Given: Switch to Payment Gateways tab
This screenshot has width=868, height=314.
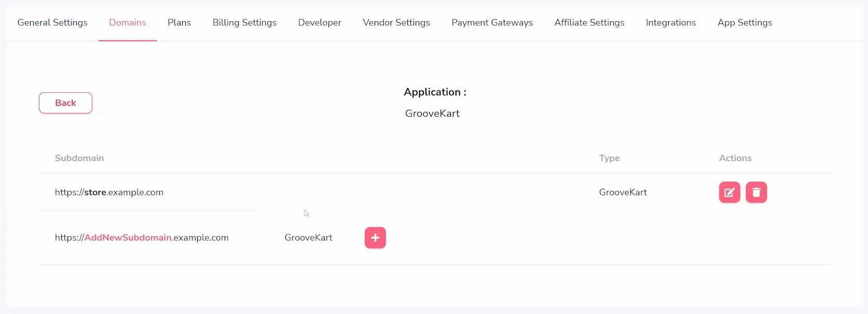Looking at the screenshot, I should coord(492,23).
